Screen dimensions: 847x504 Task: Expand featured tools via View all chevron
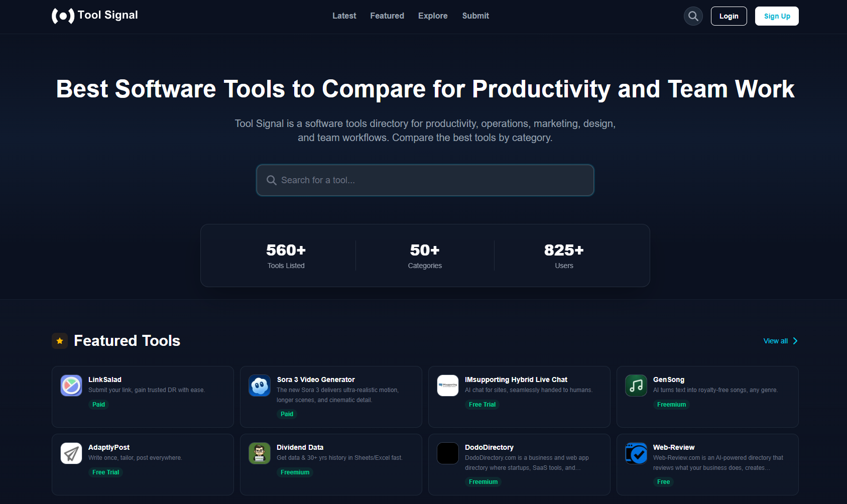(795, 341)
